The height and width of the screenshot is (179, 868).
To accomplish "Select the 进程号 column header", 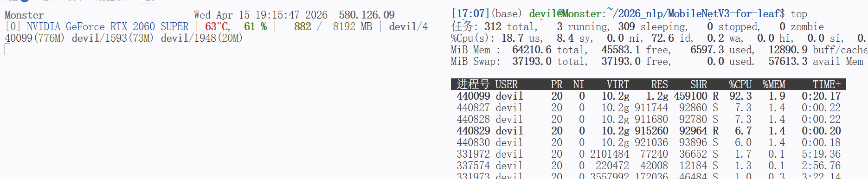I will (473, 84).
